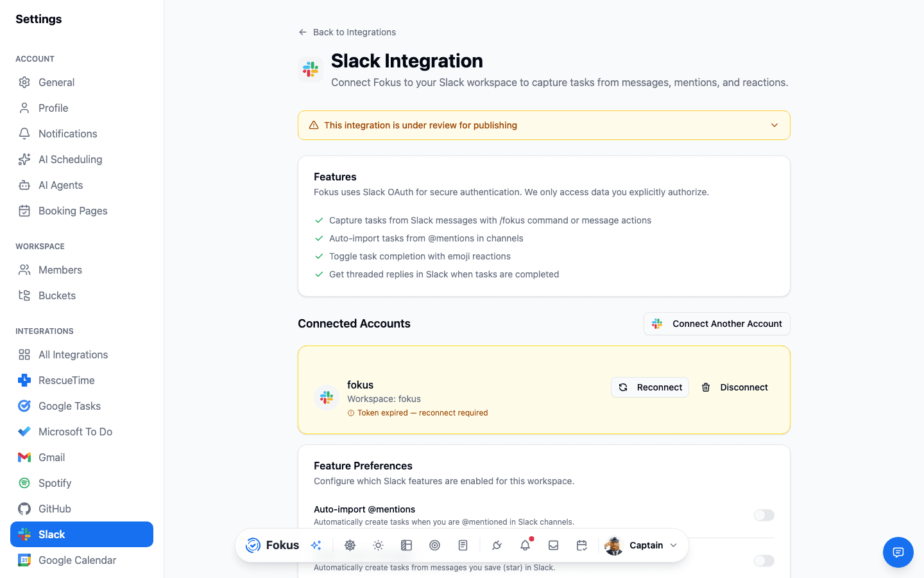Click the bell notifications icon in dock
The height and width of the screenshot is (578, 924).
point(525,545)
